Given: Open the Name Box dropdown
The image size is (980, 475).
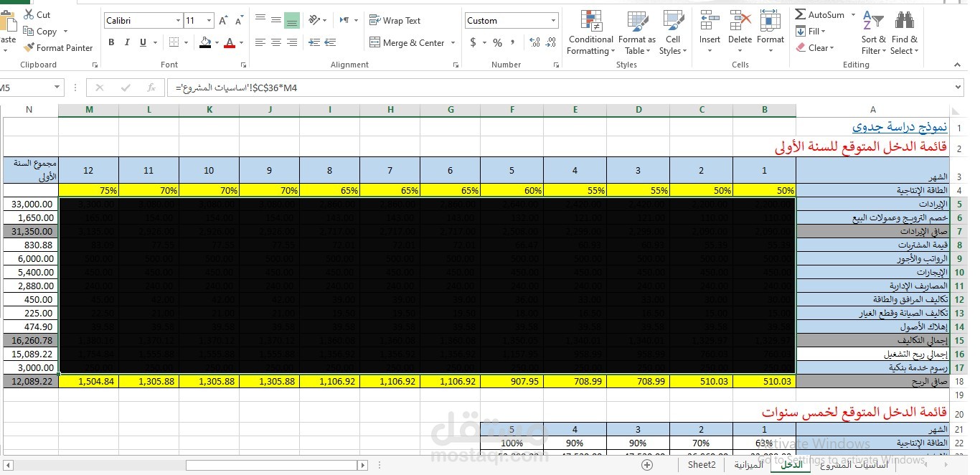Looking at the screenshot, I should click(57, 88).
